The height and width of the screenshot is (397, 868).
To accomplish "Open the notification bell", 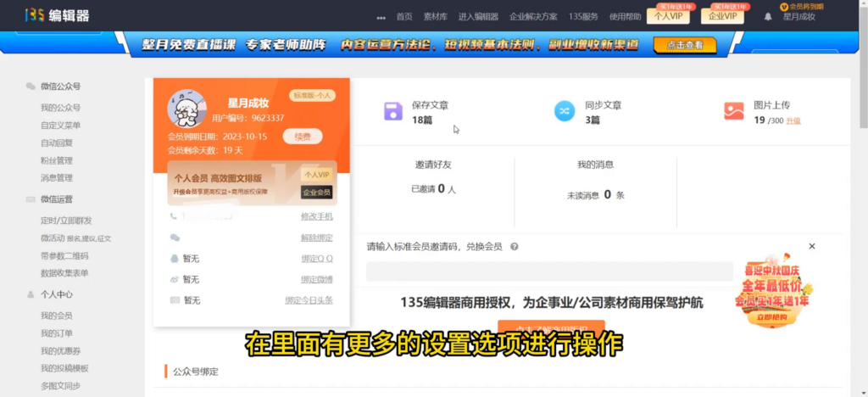I will pos(768,17).
